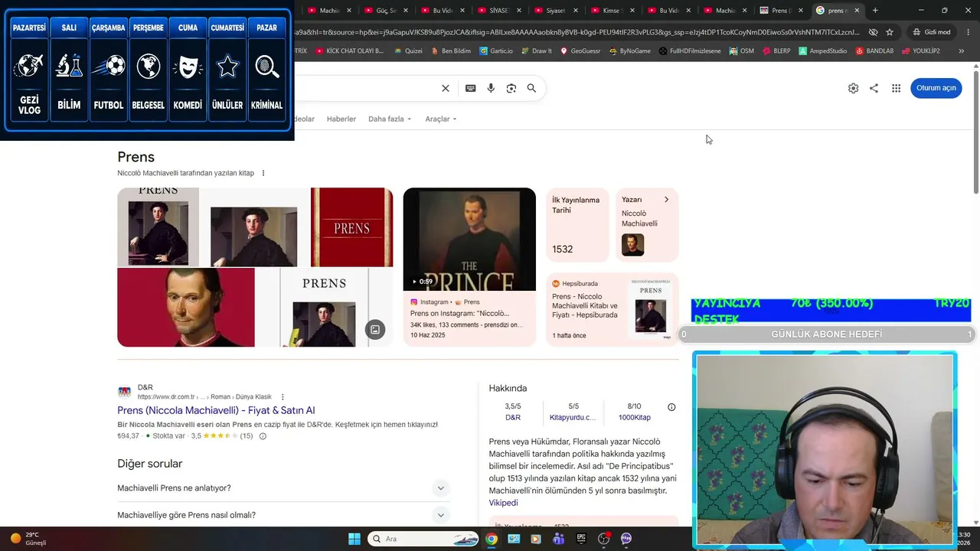
Task: Click the Windows taskbar search box 'Ara'
Action: pos(423,539)
